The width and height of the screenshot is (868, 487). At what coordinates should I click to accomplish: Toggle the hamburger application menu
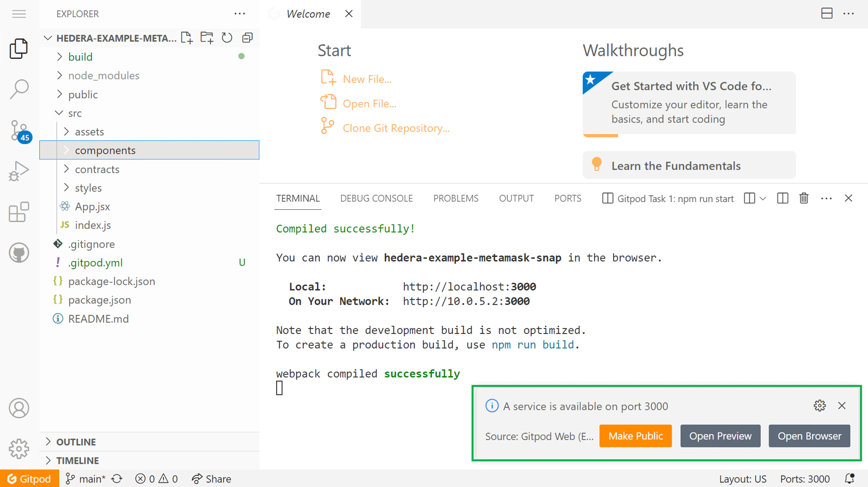pyautogui.click(x=19, y=14)
